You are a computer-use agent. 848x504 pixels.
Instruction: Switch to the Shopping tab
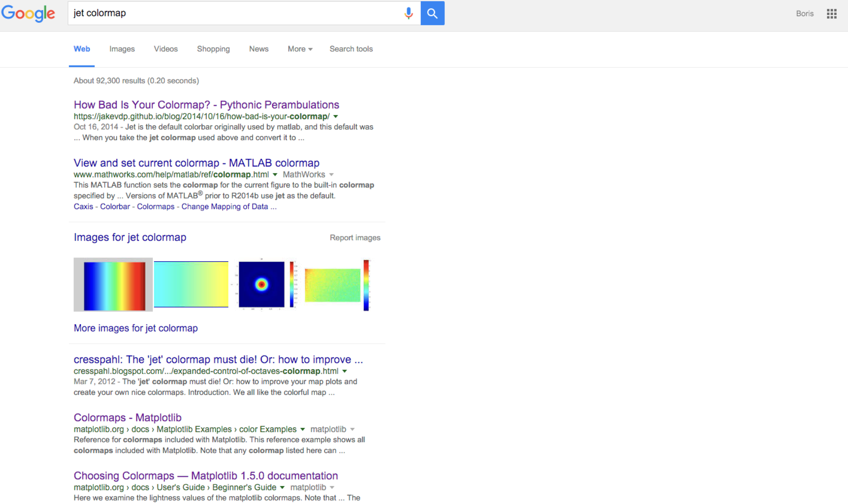tap(213, 49)
